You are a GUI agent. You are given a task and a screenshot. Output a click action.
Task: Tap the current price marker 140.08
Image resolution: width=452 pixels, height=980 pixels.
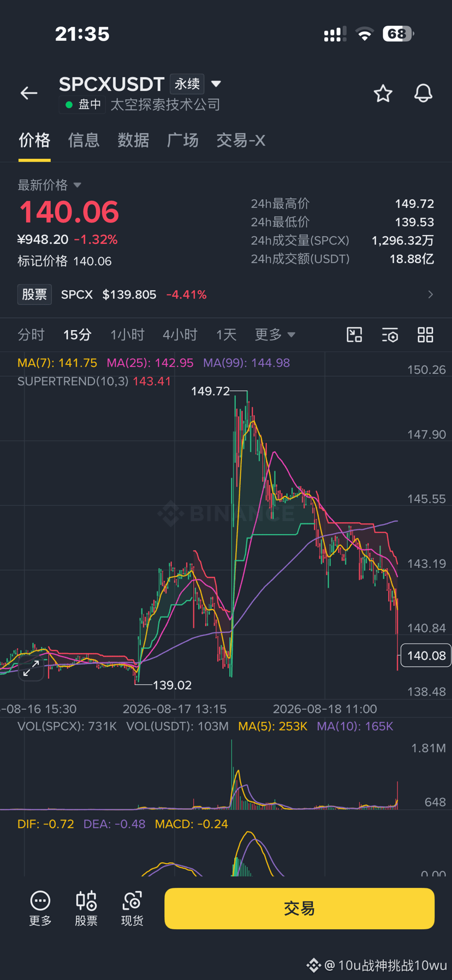(426, 655)
